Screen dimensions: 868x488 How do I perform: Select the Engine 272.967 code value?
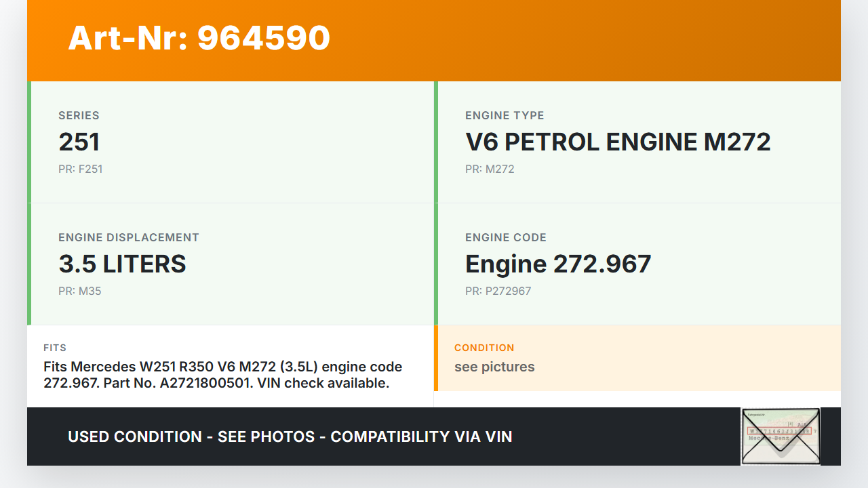tap(558, 264)
